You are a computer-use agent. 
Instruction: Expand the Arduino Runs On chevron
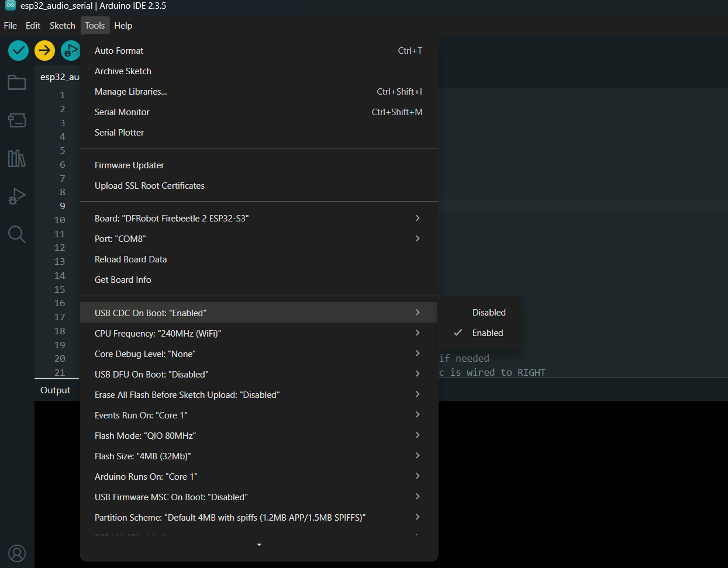[x=418, y=476]
